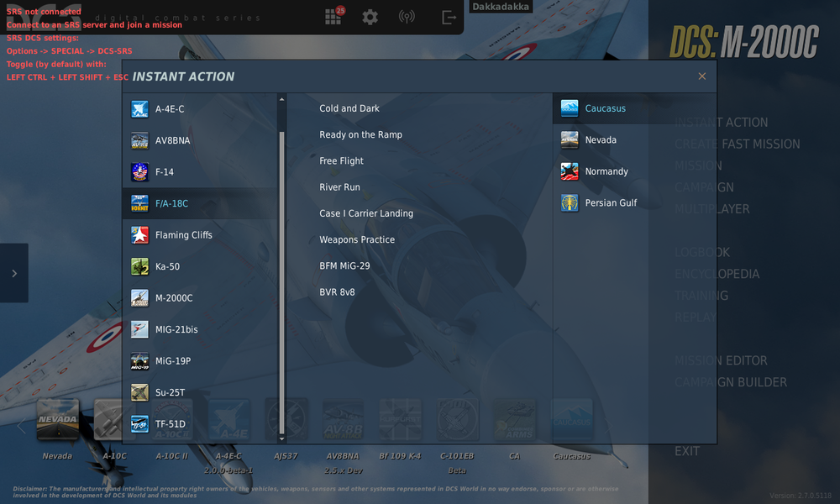Open CAMPAIGN BUILDER from main menu
Screen dimensions: 840x504
[731, 382]
